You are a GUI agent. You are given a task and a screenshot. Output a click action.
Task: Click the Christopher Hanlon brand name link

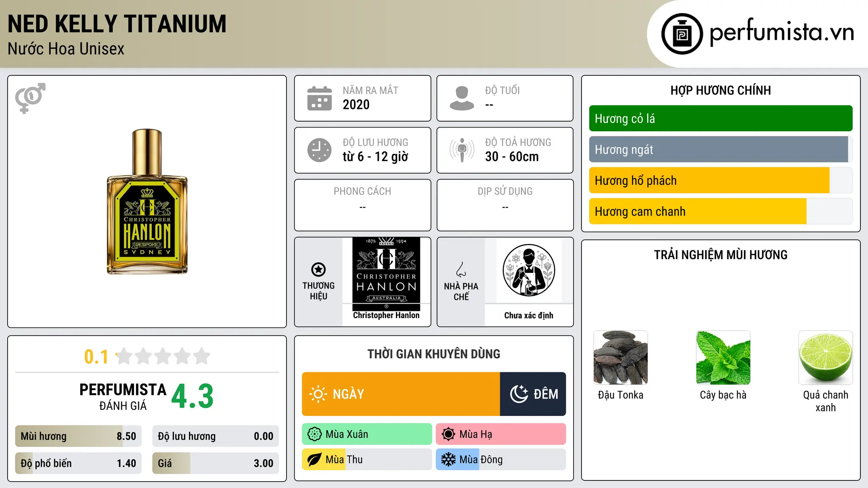click(386, 315)
